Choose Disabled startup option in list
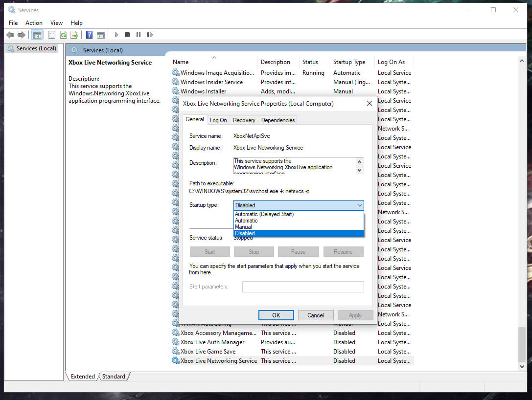This screenshot has height=400, width=532. coord(299,233)
